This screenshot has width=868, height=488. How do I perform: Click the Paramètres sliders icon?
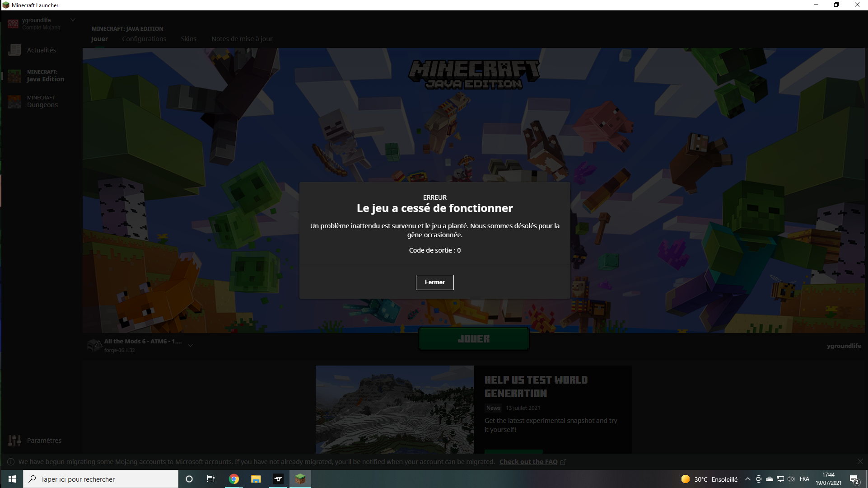(14, 441)
